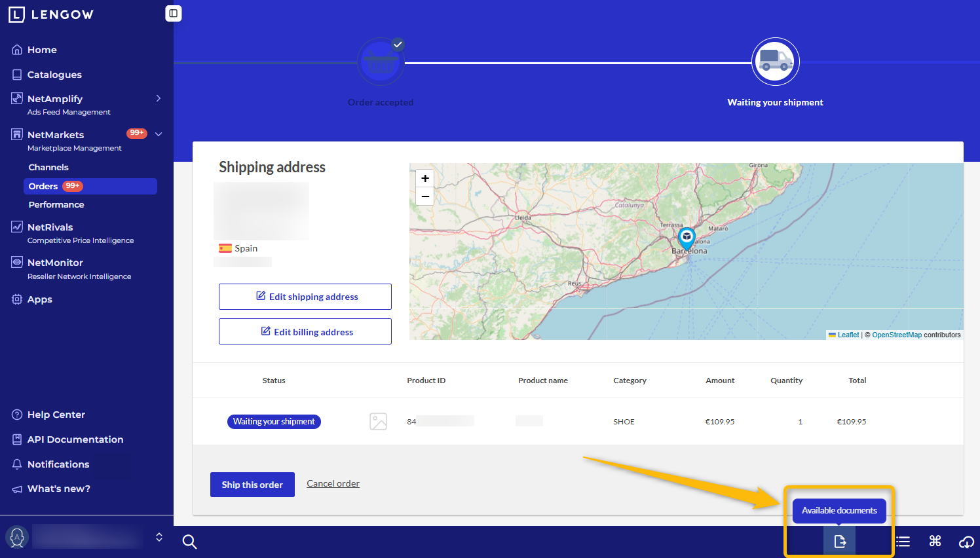Click the Ship this order button
The width and height of the screenshot is (980, 558).
[252, 485]
